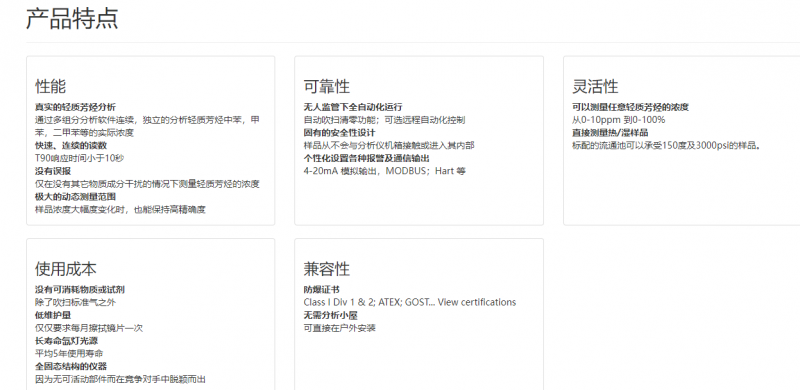This screenshot has height=390, width=800.
Task: Click the 平均5年使用寿命 line
Action: pyautogui.click(x=68, y=353)
